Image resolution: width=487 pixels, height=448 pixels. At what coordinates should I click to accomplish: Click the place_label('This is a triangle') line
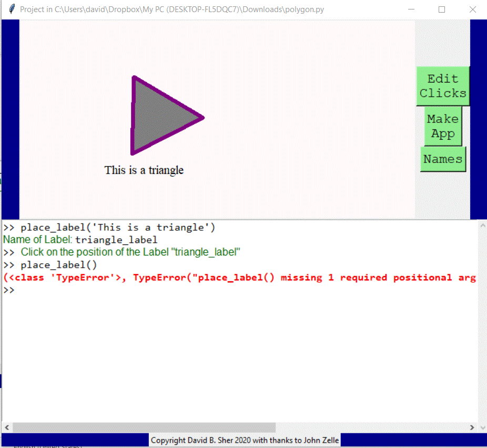(x=109, y=228)
